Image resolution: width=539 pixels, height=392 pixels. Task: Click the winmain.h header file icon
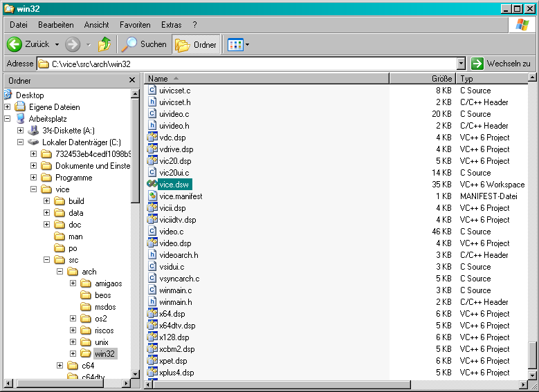point(152,302)
